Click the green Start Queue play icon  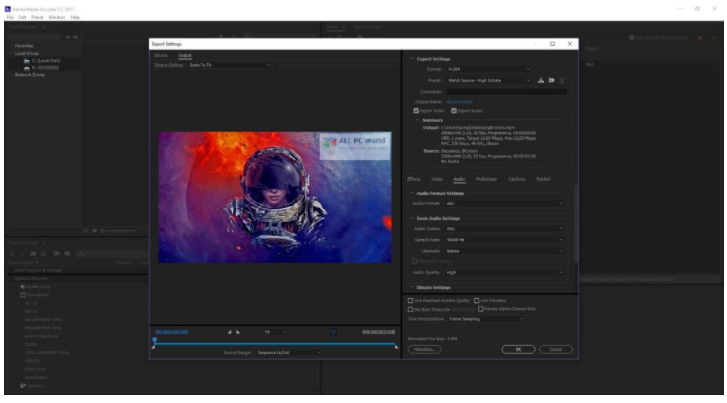pos(714,38)
